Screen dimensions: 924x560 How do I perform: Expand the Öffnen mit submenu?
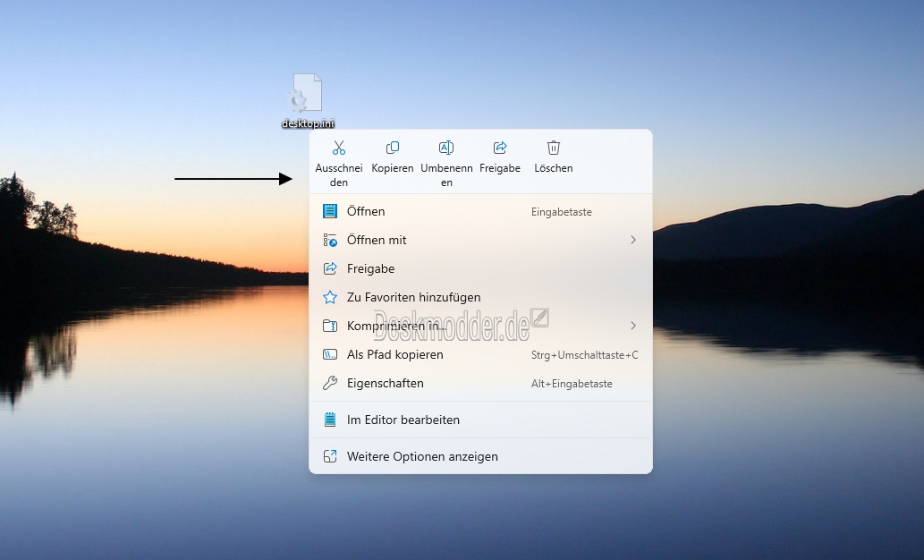coord(481,240)
